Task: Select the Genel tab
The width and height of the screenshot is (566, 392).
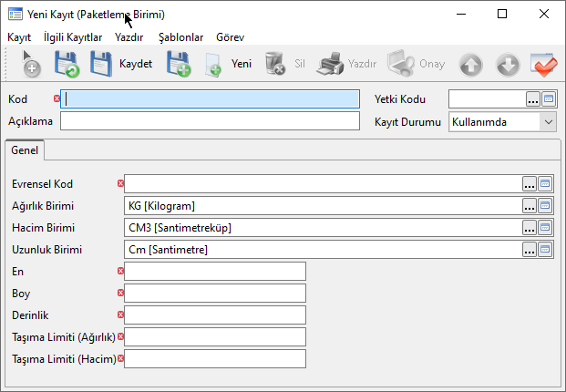Action: (25, 150)
